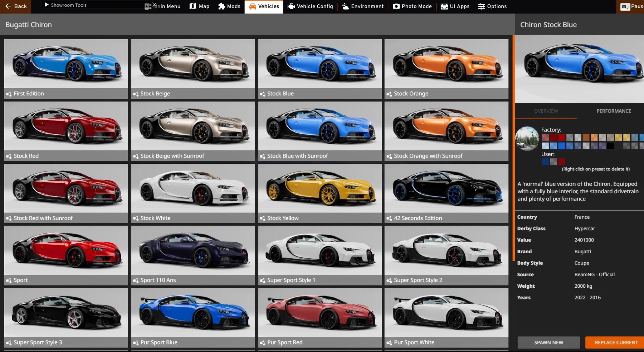Select the Pur Sport Blue configuration
This screenshot has width=644, height=352.
(193, 317)
